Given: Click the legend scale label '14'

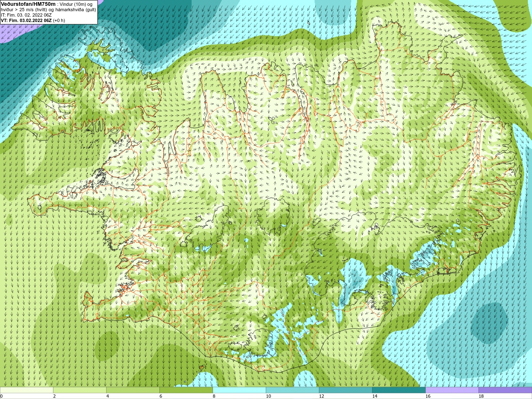Looking at the screenshot, I should coord(375,396).
